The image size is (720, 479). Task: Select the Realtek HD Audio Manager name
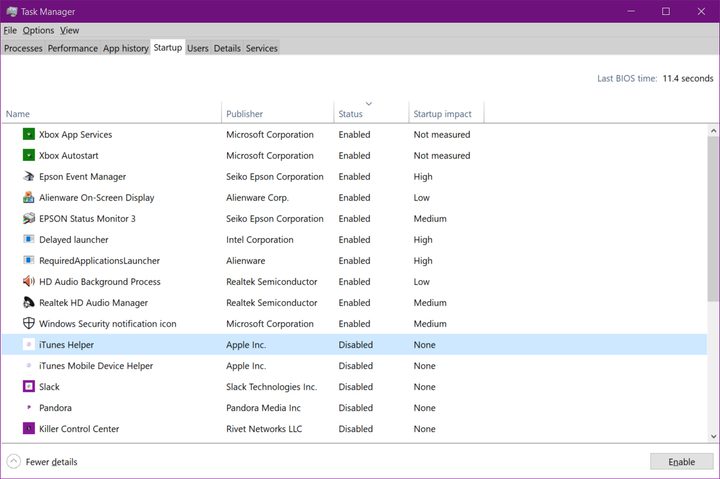click(93, 303)
